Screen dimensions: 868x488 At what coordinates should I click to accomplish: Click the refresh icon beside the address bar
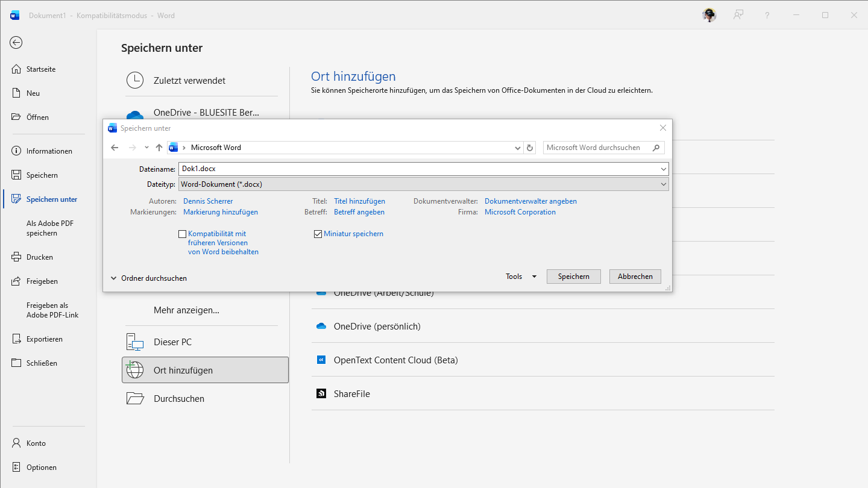tap(530, 148)
